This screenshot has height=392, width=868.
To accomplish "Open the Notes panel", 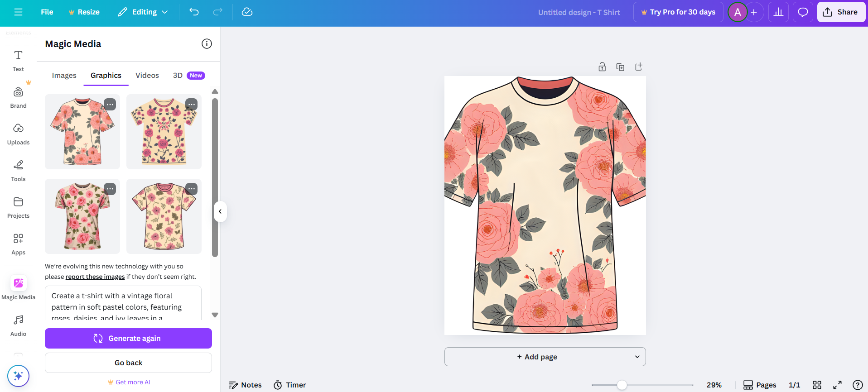I will pyautogui.click(x=245, y=385).
